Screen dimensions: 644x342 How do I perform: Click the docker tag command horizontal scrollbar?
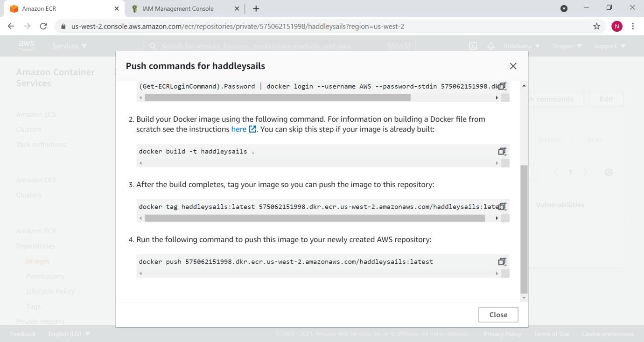click(x=315, y=218)
